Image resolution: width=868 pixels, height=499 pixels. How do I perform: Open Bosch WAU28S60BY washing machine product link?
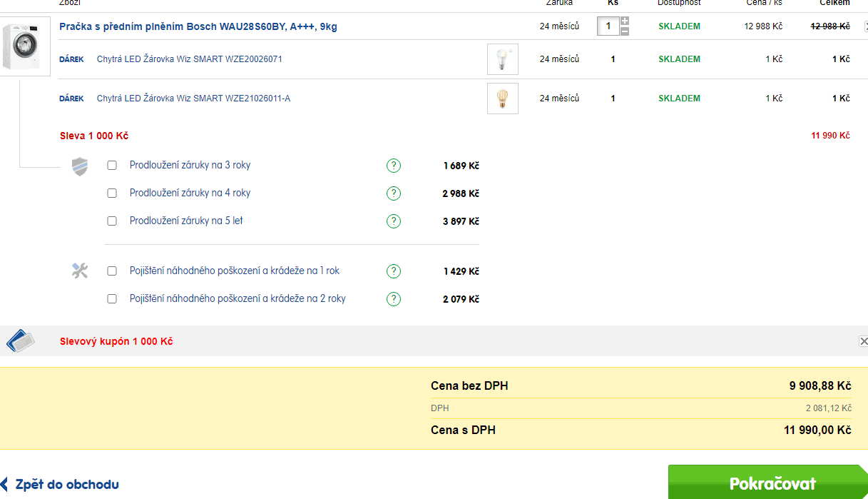coord(198,26)
